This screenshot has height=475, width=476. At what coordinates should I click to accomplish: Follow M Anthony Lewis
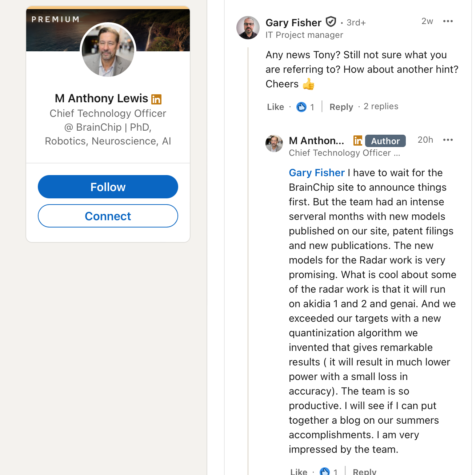[108, 187]
